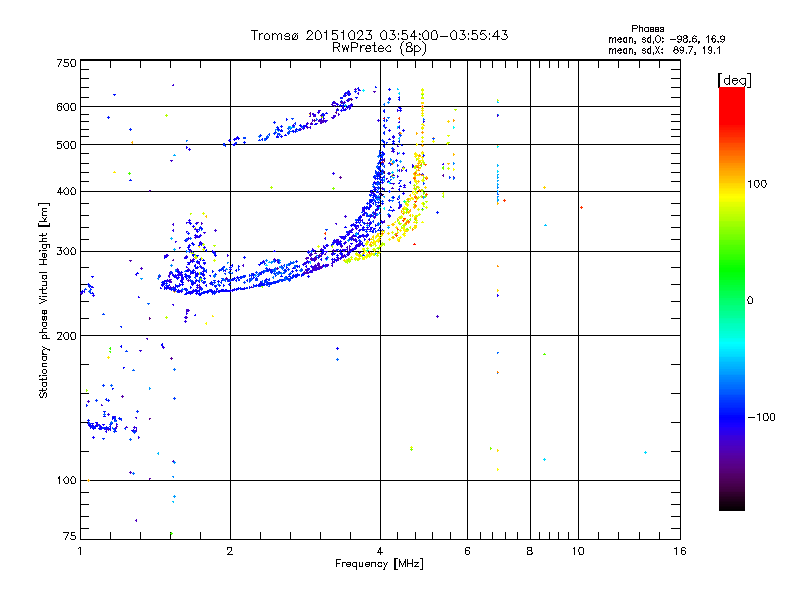Click the y-axis tick label '300'
Viewport: 800px width, 600px height.
(66, 252)
